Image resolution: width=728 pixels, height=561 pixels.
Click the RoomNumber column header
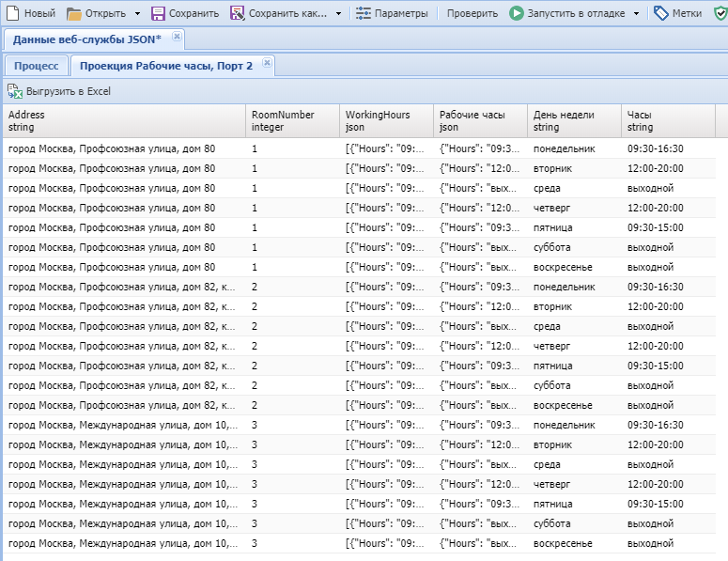[x=293, y=120]
